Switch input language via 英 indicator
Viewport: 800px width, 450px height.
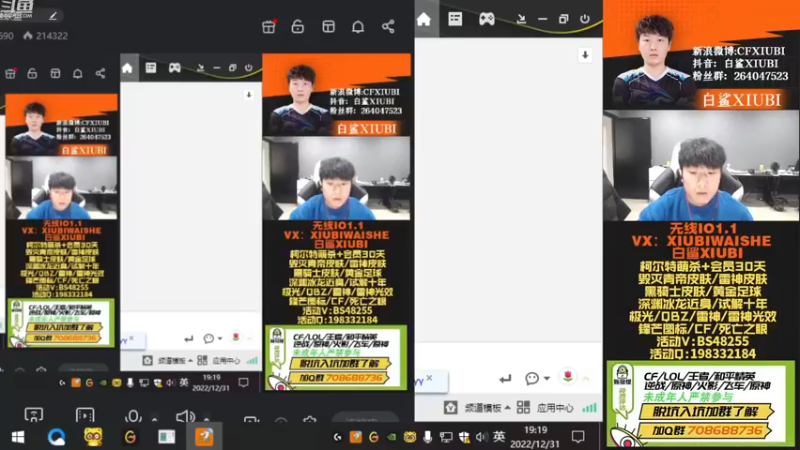coord(499,437)
